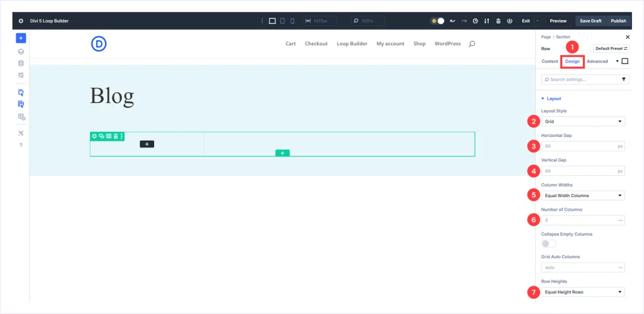Click the Exit button

[526, 21]
